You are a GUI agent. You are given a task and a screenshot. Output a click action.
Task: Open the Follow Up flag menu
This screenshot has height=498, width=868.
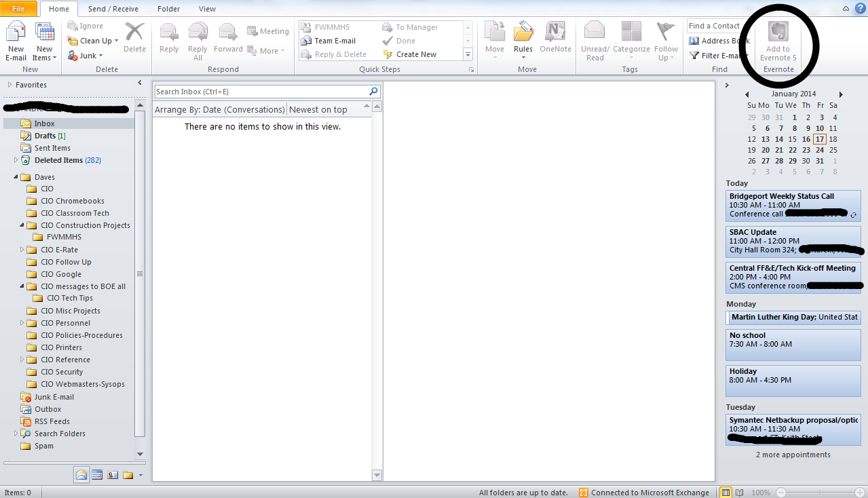[666, 41]
